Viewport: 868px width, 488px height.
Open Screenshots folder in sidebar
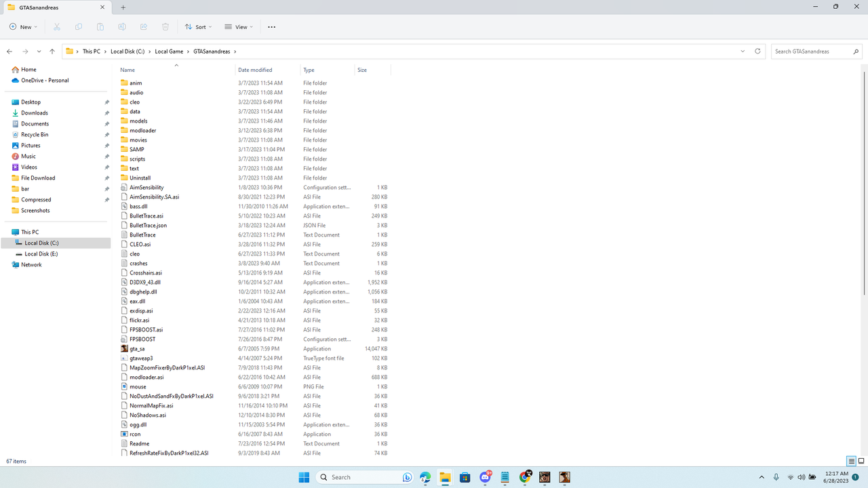click(35, 210)
